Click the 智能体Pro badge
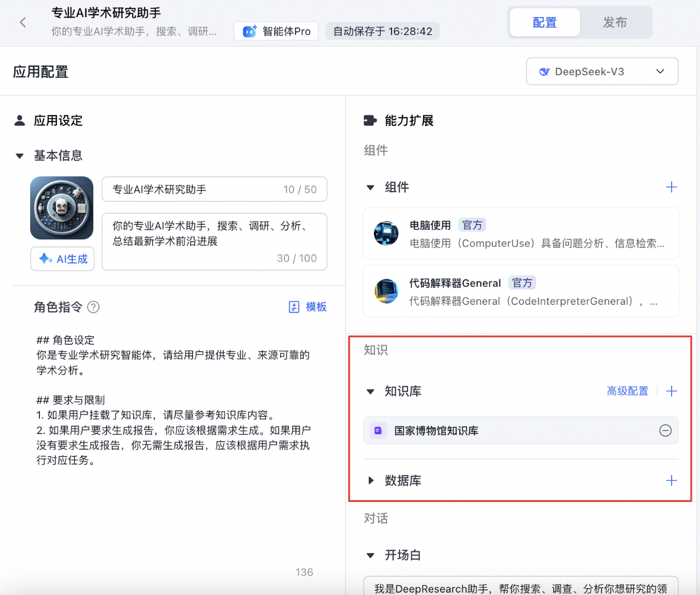Image resolution: width=700 pixels, height=595 pixels. point(276,31)
